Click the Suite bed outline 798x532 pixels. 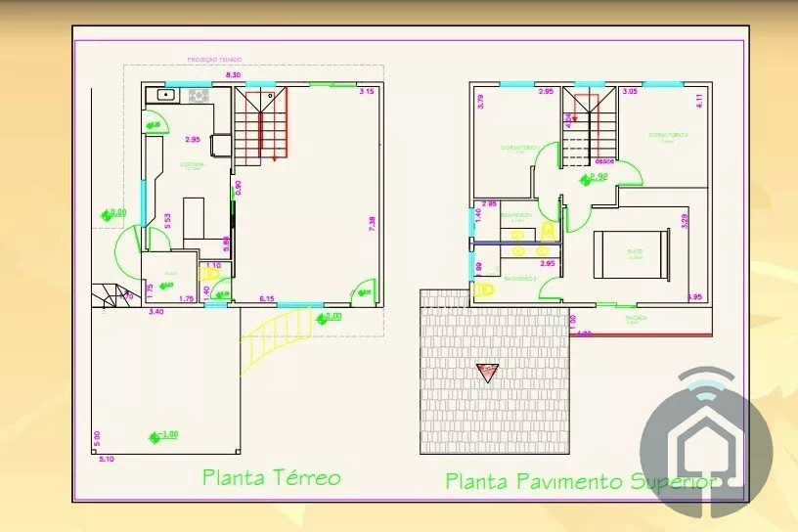click(630, 251)
